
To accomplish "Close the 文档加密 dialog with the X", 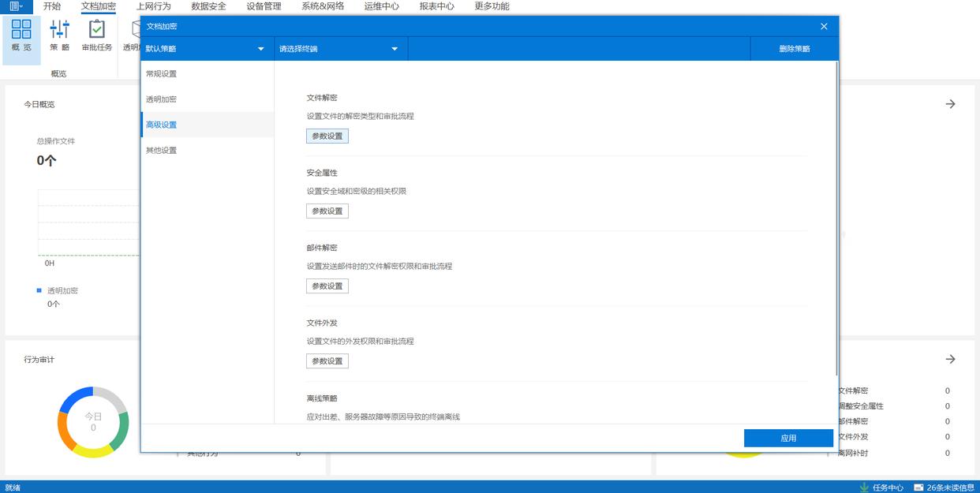I will click(824, 26).
